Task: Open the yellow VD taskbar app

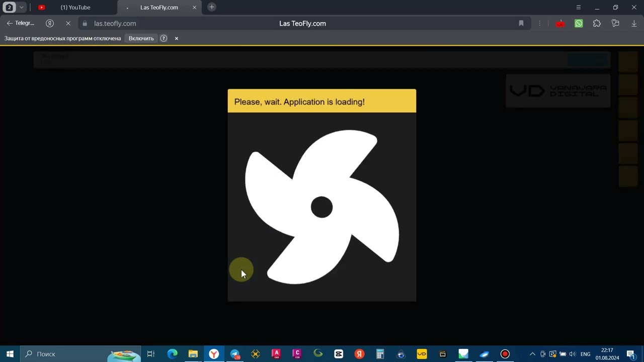Action: click(x=422, y=354)
